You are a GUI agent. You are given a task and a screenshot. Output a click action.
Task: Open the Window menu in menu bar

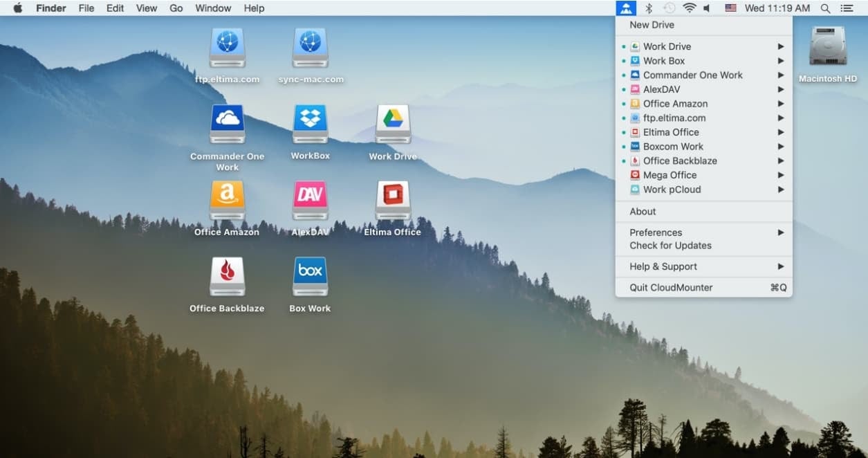(213, 8)
